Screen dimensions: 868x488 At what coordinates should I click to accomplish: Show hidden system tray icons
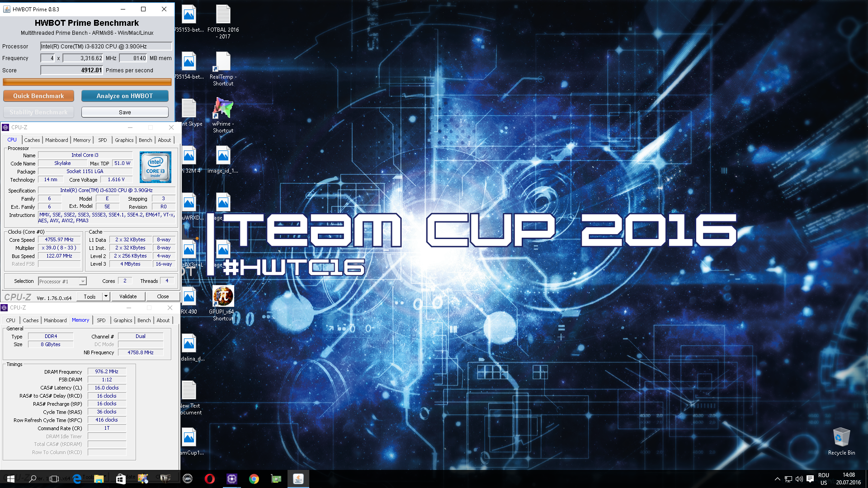coord(778,479)
